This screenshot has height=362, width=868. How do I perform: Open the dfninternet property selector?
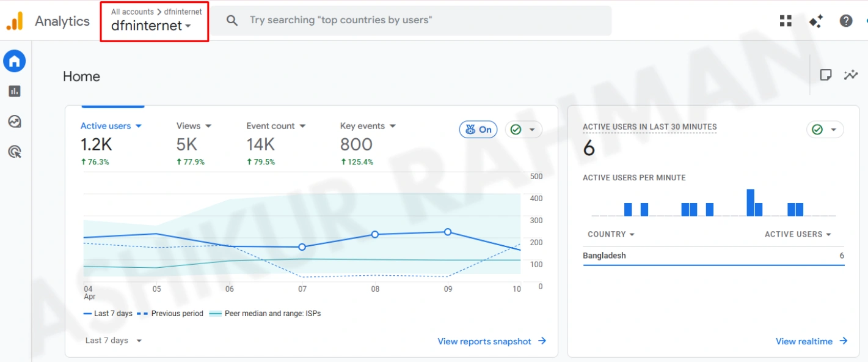[x=151, y=26]
